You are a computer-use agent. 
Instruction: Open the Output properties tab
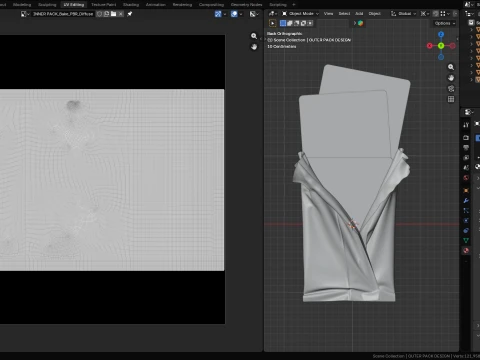[466, 148]
